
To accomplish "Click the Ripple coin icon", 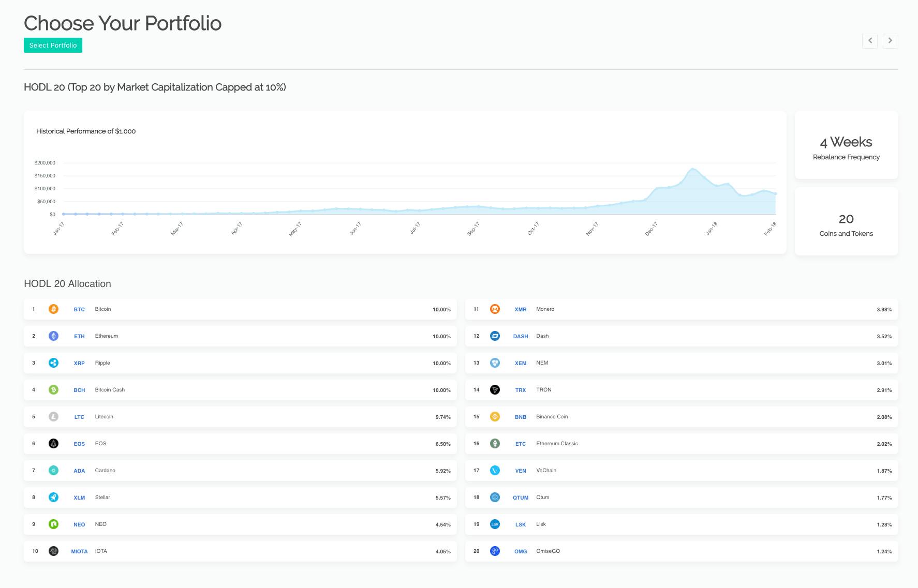I will point(53,363).
